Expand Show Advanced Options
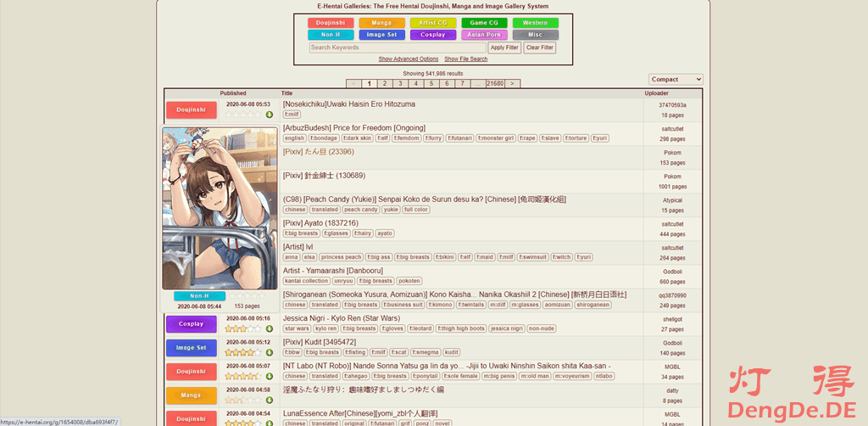Viewport: 868px width, 426px height. [409, 59]
